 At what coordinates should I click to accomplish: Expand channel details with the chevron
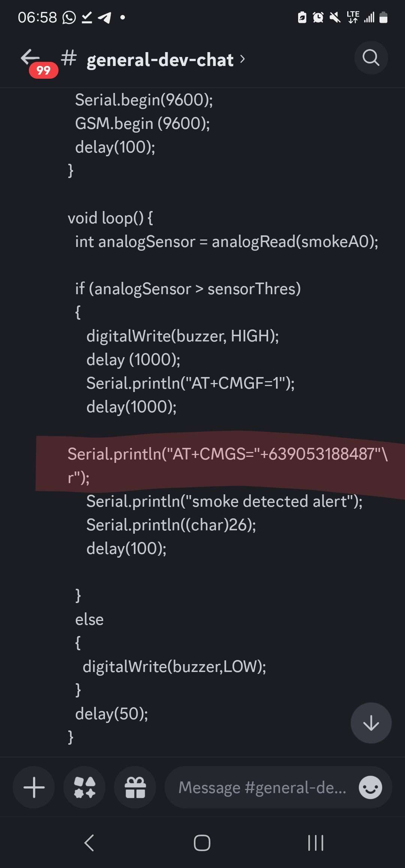(243, 59)
